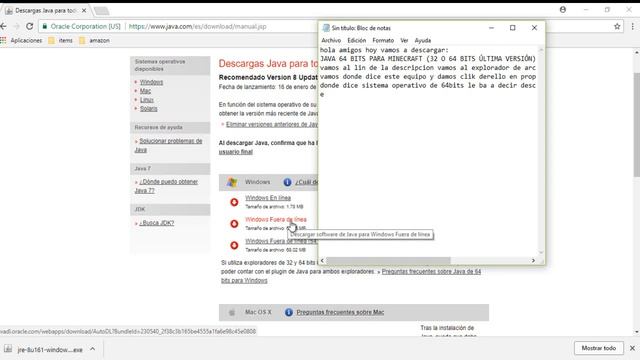This screenshot has height=360, width=640.
Task: Bookmark this page with the star
Action: click(617, 27)
